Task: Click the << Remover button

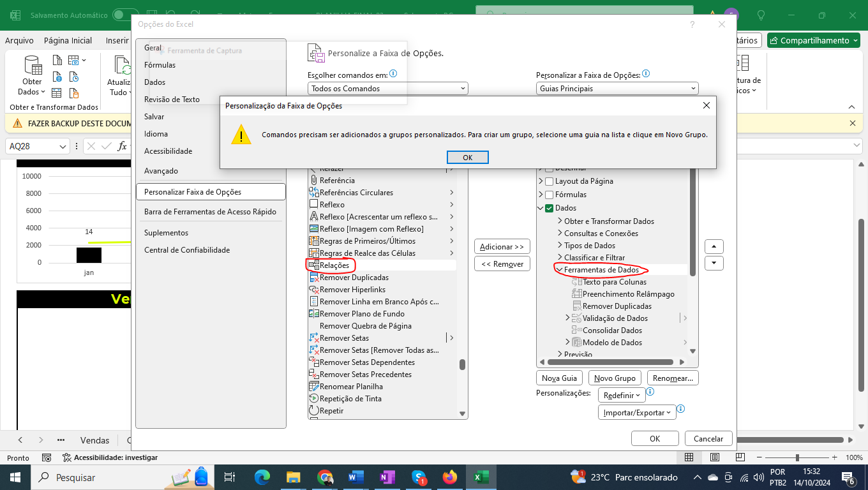Action: pyautogui.click(x=502, y=264)
